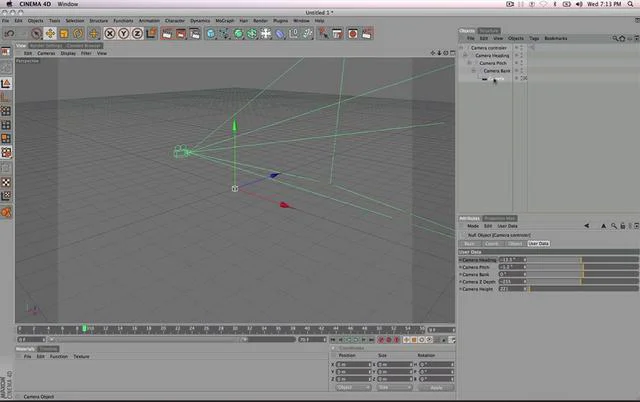This screenshot has width=640, height=402.
Task: Click the Camera Height value field
Action: (511, 289)
